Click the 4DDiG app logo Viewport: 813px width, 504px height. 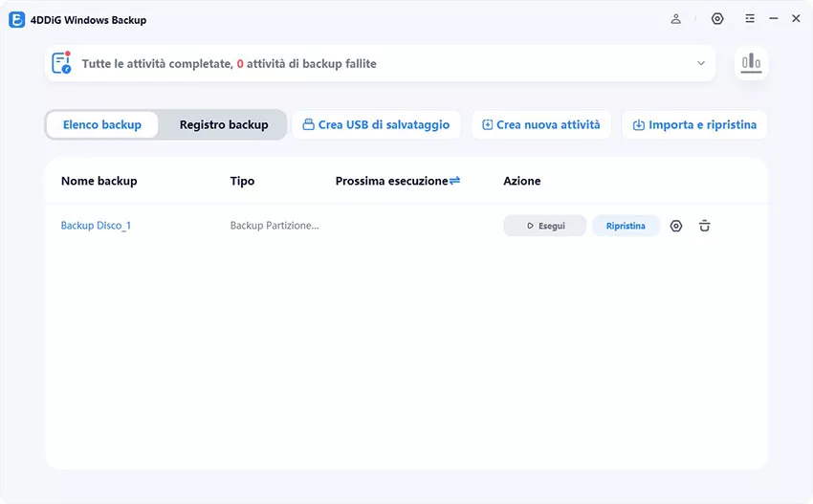[16, 19]
